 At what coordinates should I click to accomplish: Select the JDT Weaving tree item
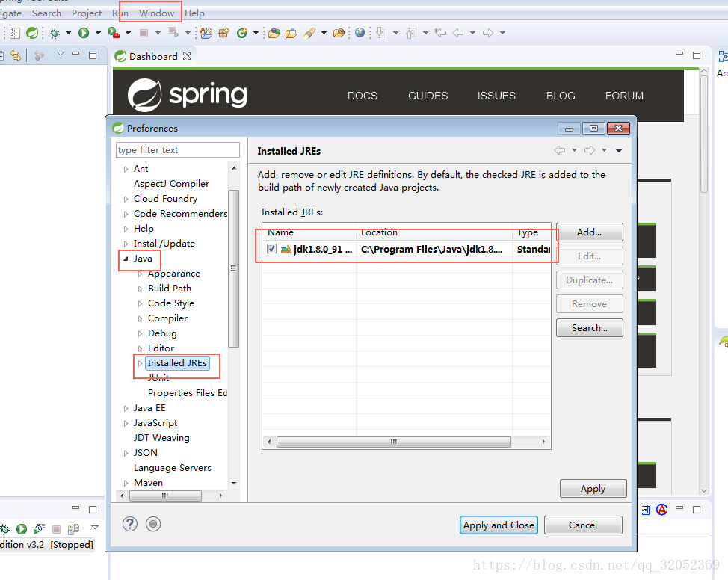(161, 438)
